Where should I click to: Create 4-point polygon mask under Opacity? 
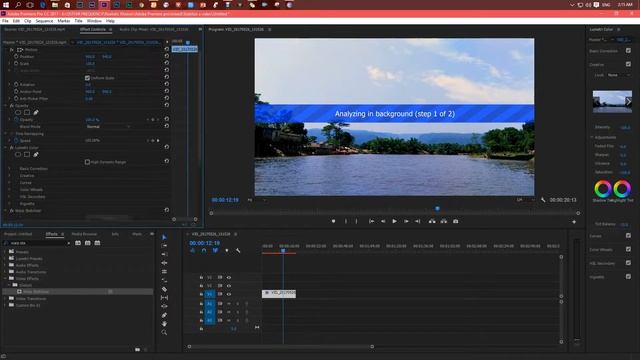point(27,112)
